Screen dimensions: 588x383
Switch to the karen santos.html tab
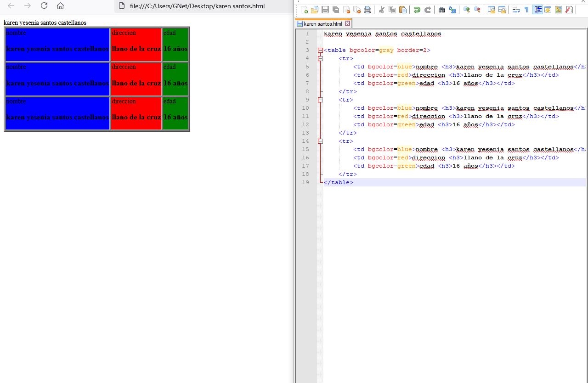coord(322,23)
